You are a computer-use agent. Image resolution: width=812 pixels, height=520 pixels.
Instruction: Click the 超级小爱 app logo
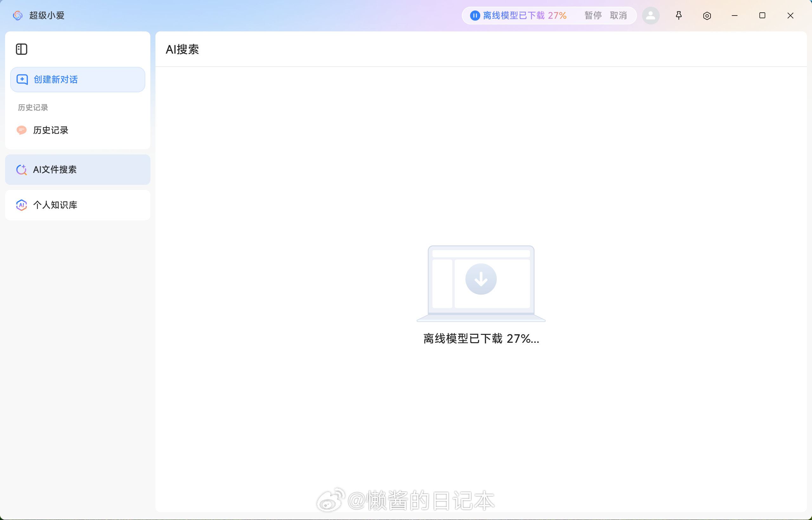pyautogui.click(x=17, y=16)
